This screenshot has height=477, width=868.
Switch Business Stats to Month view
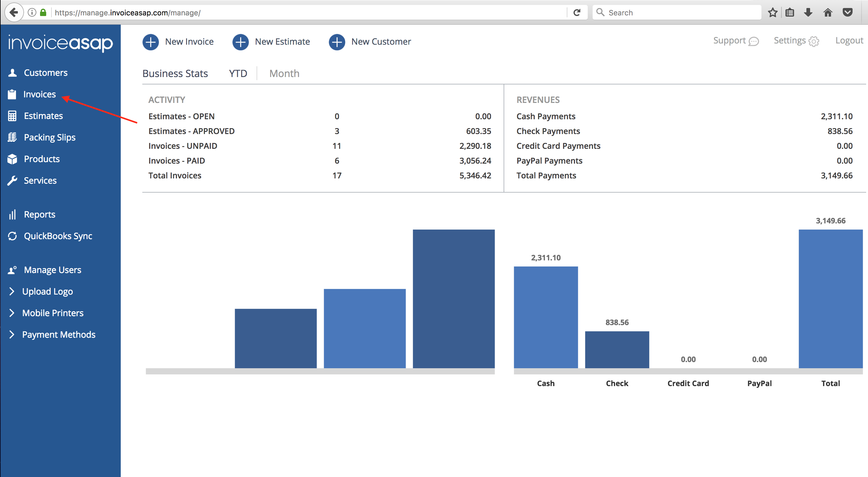click(284, 73)
